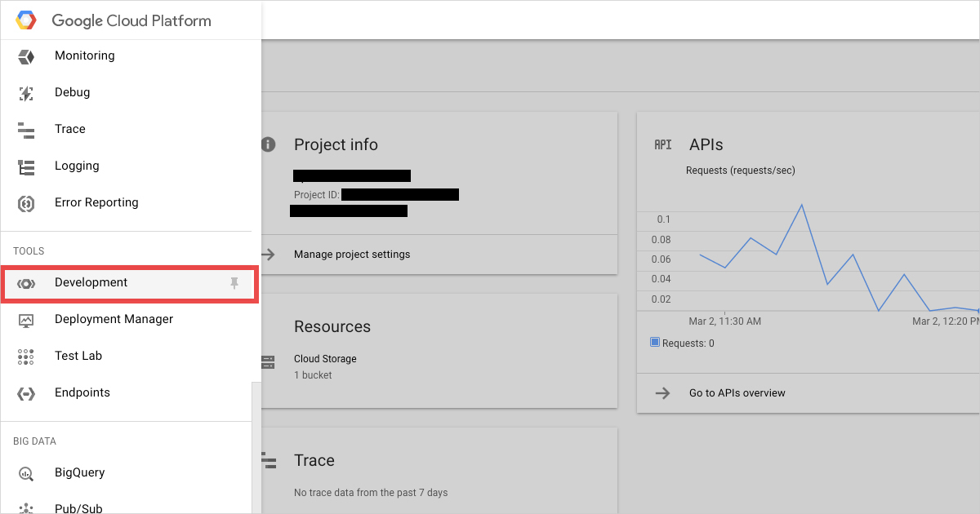Viewport: 980px width, 514px height.
Task: Open the Trace icon in navigation menu
Action: pyautogui.click(x=26, y=130)
